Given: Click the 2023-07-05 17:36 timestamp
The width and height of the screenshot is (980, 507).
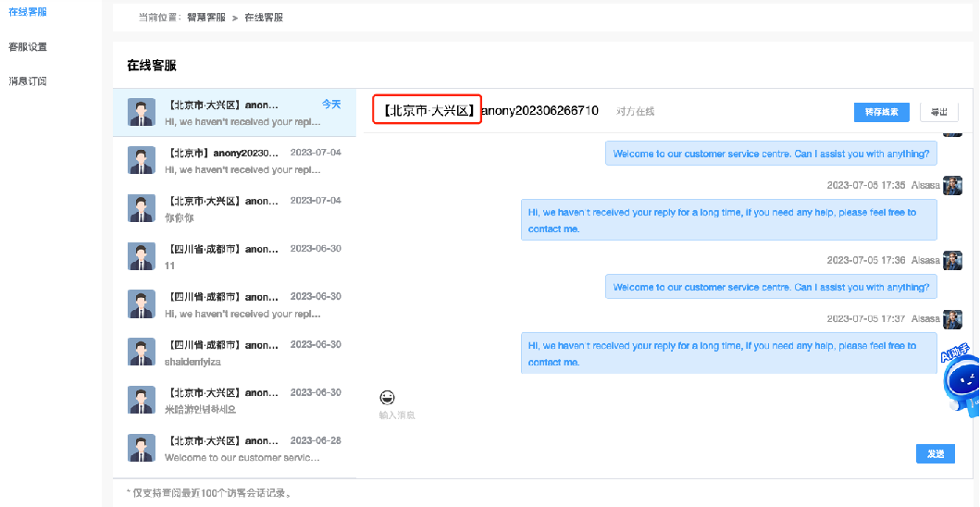Looking at the screenshot, I should tap(865, 260).
